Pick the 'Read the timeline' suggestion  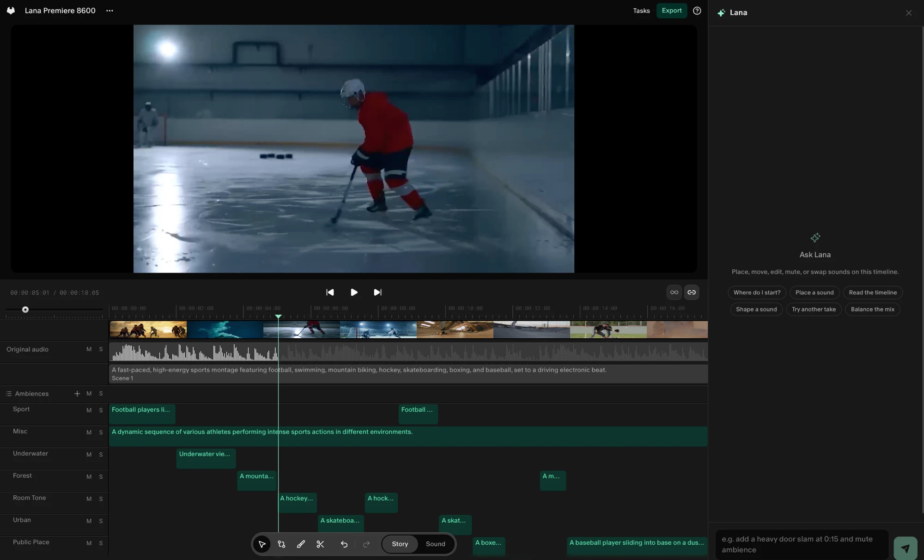[x=873, y=292]
